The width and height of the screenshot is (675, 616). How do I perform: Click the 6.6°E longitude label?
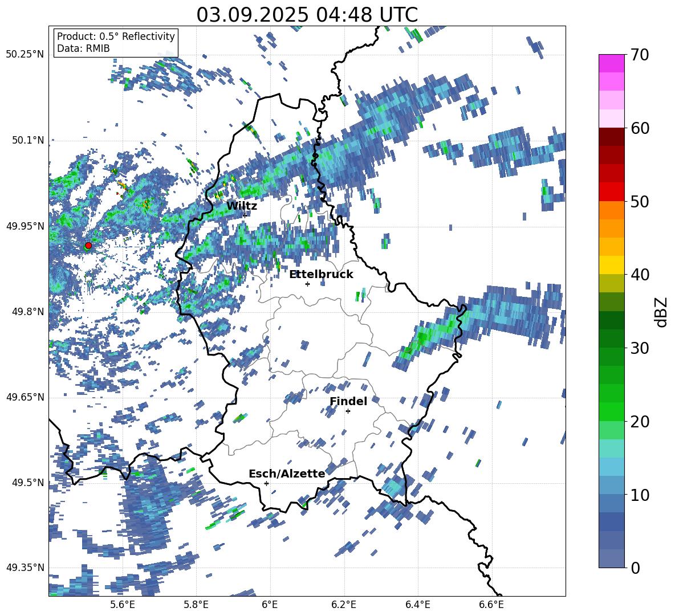(491, 605)
